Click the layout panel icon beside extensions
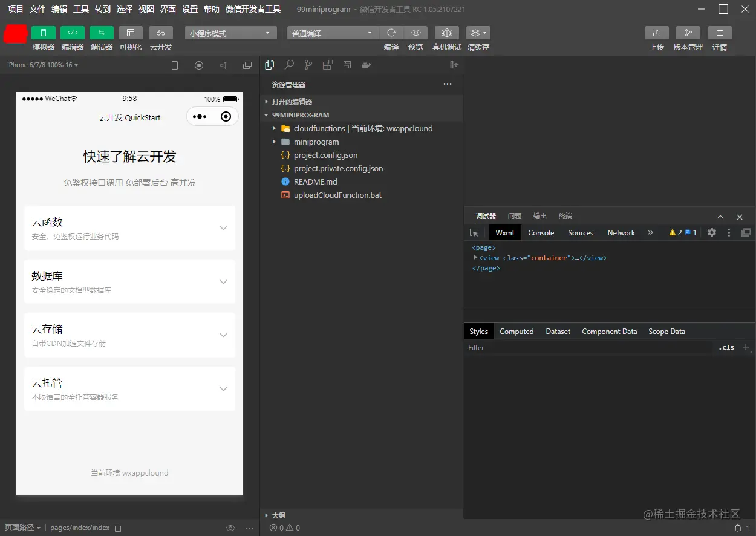756x536 pixels. point(347,65)
